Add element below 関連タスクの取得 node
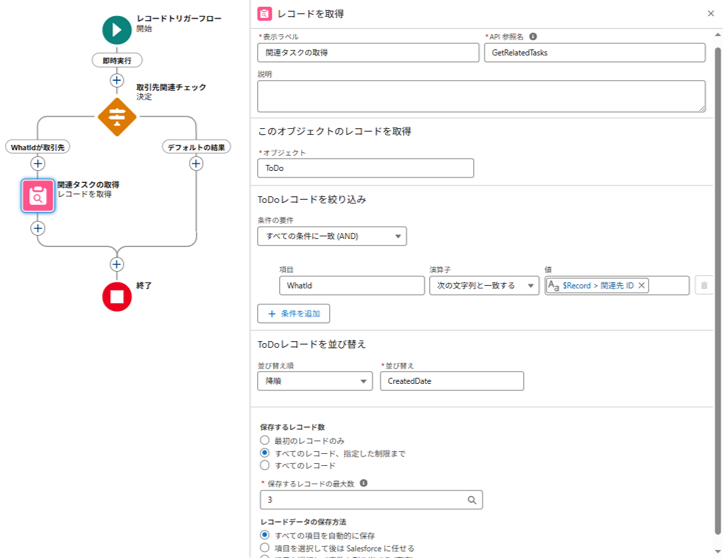723x558 pixels. pyautogui.click(x=38, y=228)
